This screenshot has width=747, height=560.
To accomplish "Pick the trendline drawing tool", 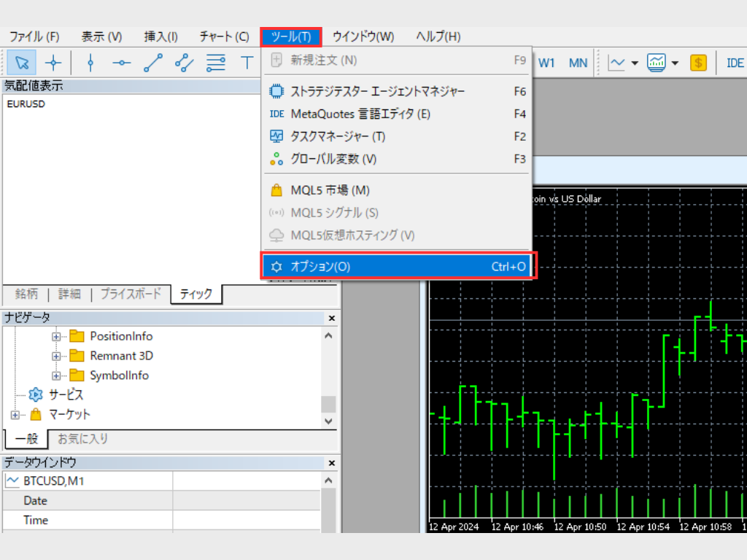I will click(x=153, y=63).
